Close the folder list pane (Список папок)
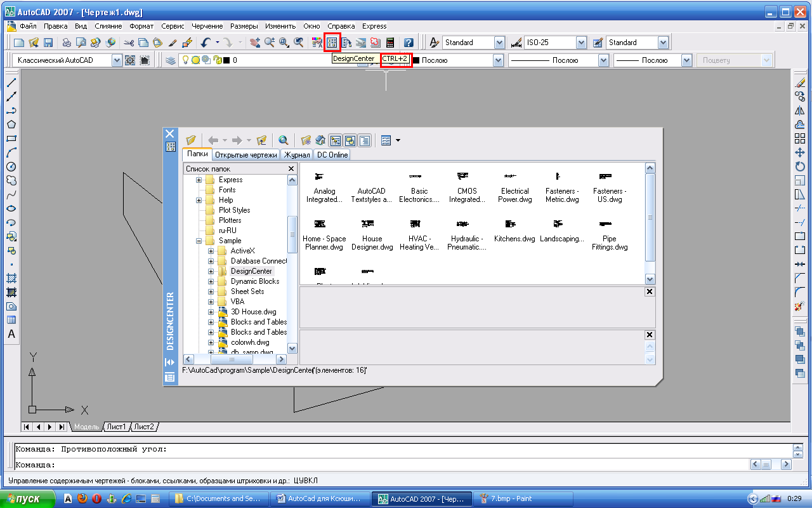 [291, 169]
